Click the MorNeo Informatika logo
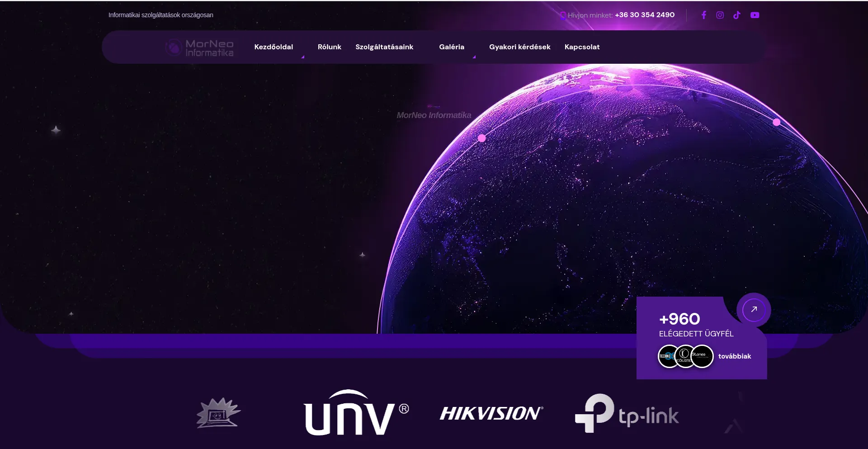Viewport: 868px width, 449px height. 199,47
